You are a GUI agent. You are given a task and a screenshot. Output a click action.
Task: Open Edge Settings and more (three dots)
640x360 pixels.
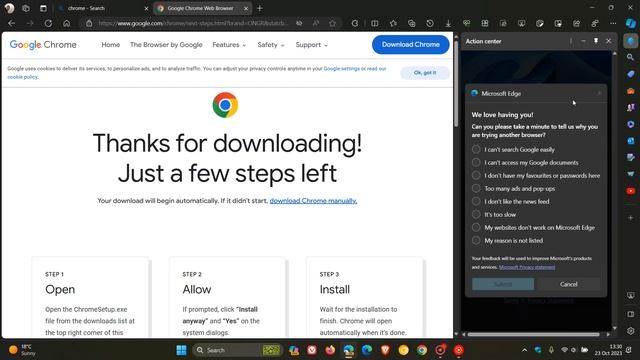click(613, 23)
